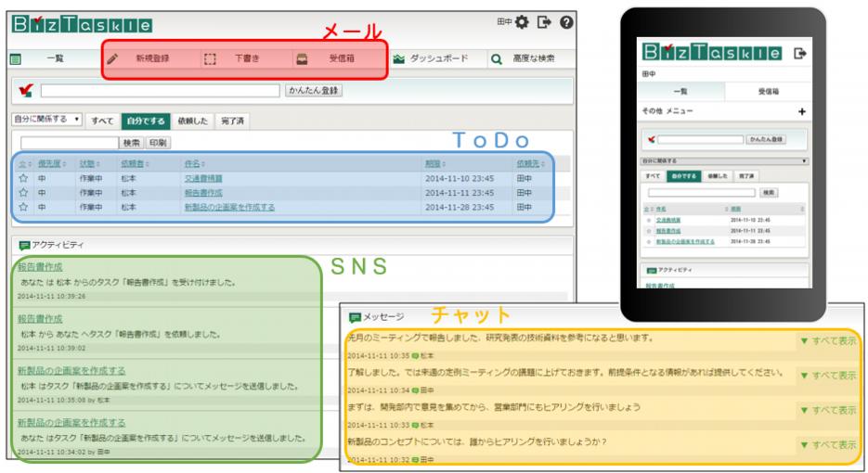
Task: Switch to the 完了済 tab in desktop view
Action: click(x=232, y=121)
